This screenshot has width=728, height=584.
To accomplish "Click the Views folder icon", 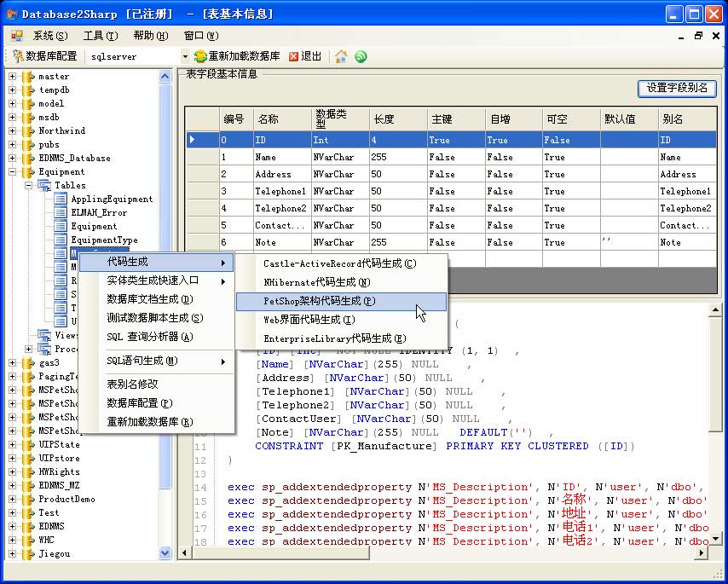I will point(44,335).
